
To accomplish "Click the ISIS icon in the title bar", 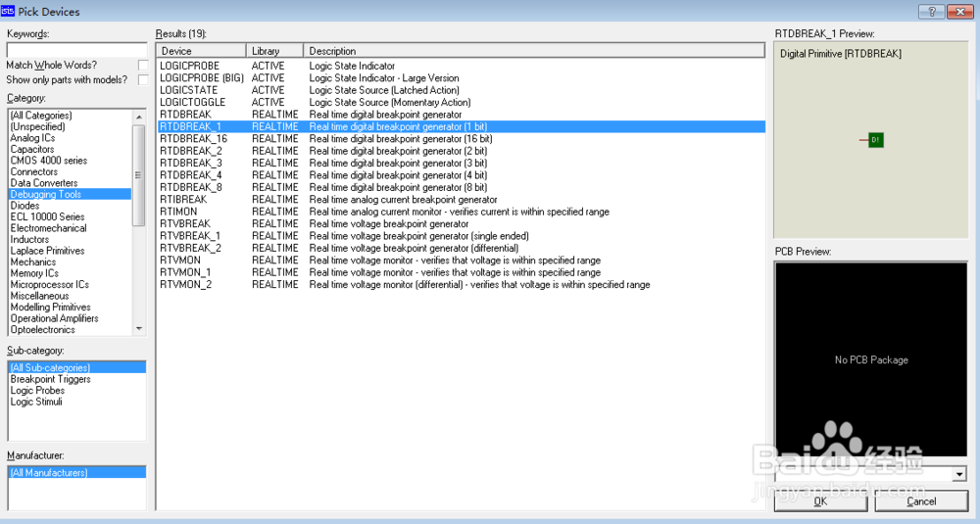I will pos(8,11).
